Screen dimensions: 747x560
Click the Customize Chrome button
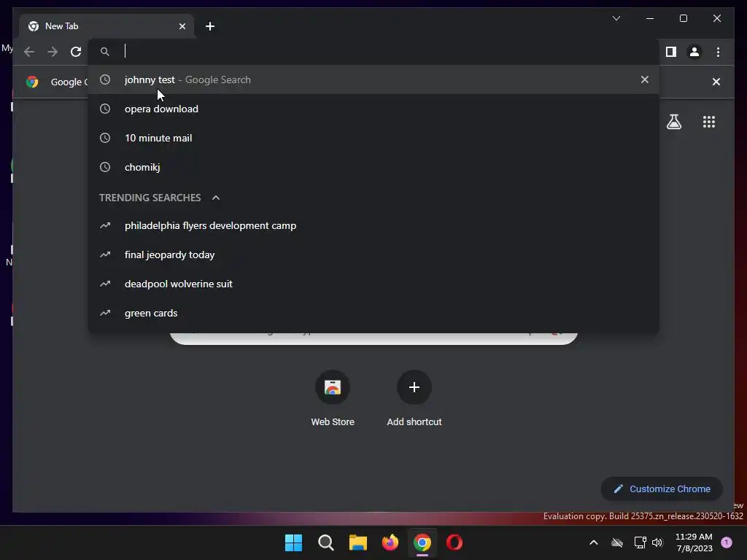click(662, 489)
